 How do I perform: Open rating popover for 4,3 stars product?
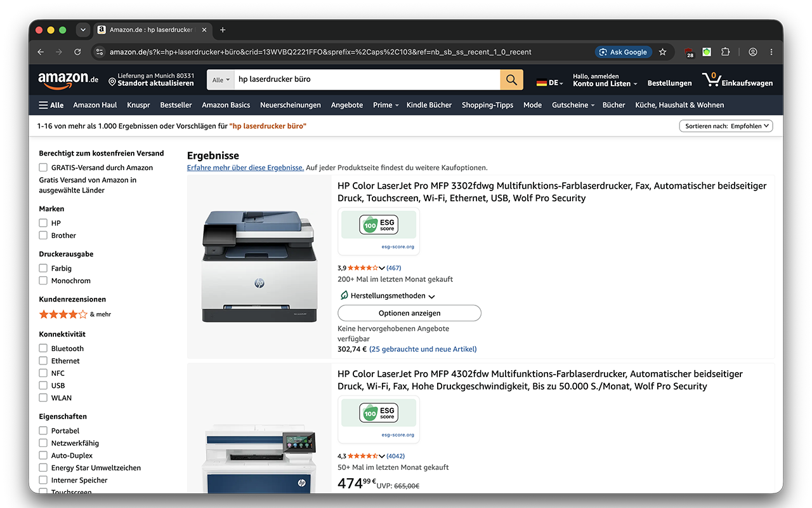[x=382, y=456]
